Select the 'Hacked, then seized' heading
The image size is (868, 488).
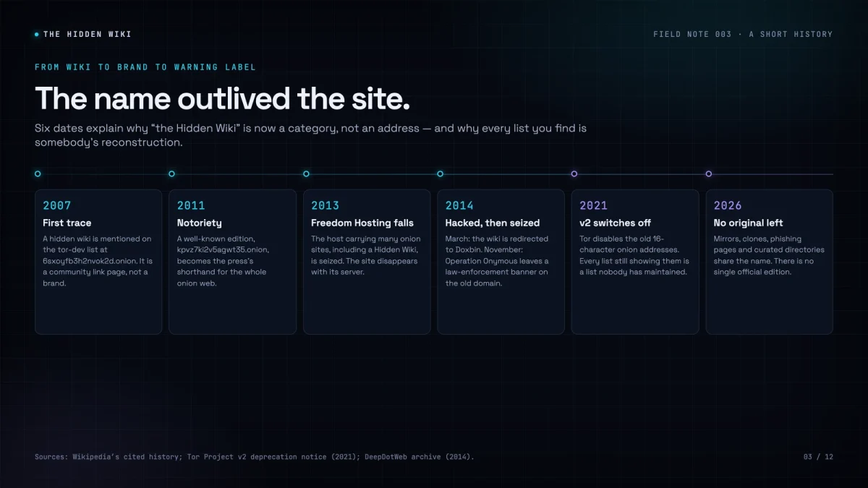pyautogui.click(x=493, y=223)
